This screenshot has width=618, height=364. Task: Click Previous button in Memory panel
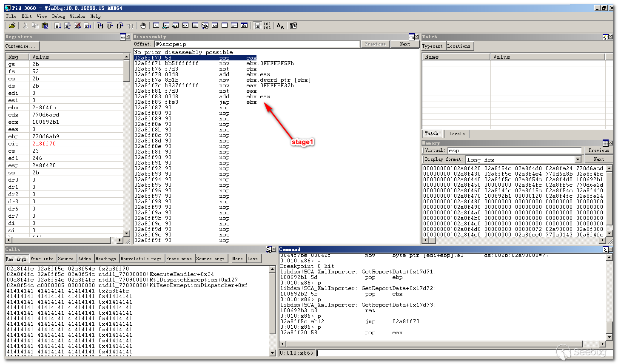point(599,150)
